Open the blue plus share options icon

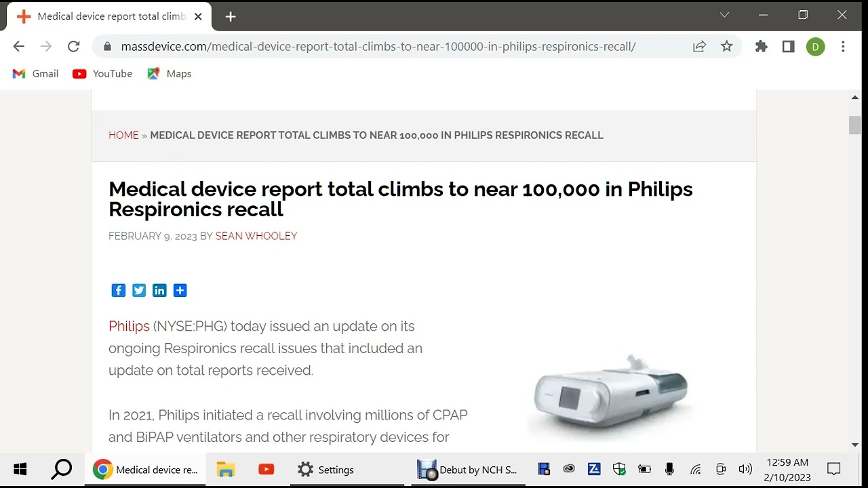click(180, 290)
